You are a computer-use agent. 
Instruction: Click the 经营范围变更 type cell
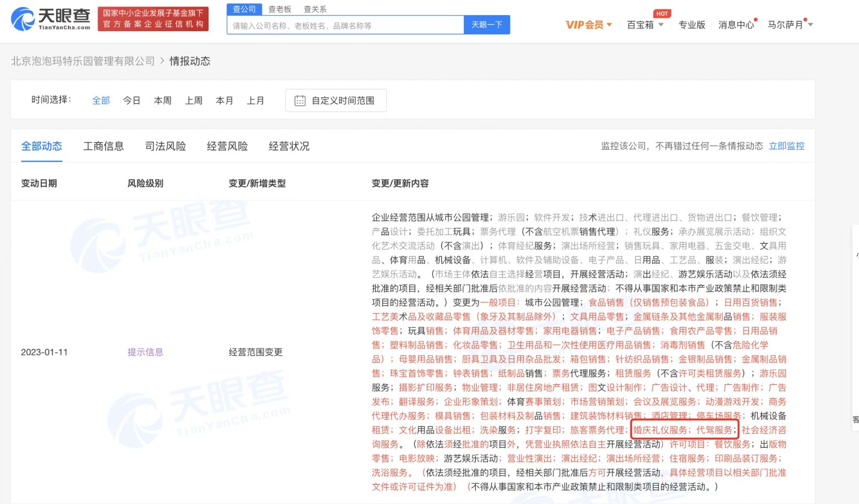point(256,352)
